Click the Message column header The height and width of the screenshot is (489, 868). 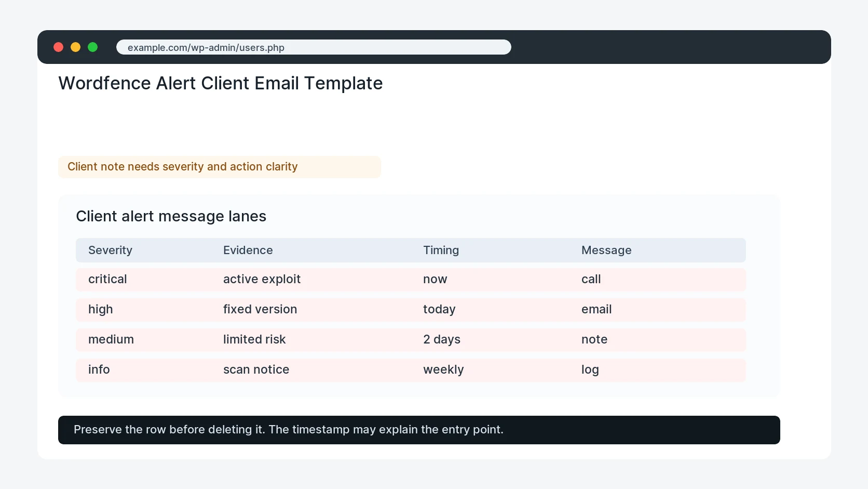[606, 250]
